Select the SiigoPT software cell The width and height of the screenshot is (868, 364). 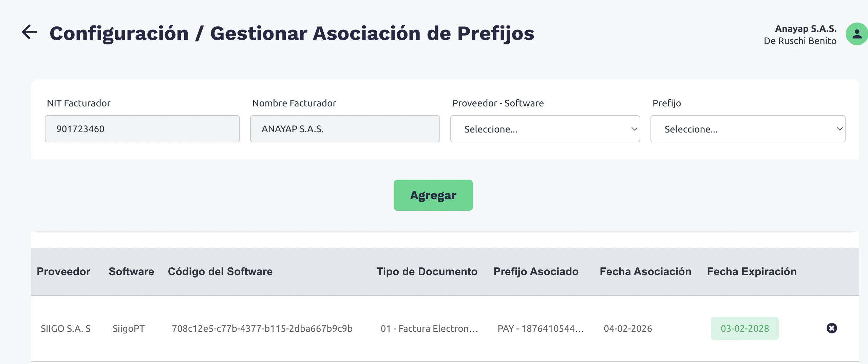tap(128, 328)
